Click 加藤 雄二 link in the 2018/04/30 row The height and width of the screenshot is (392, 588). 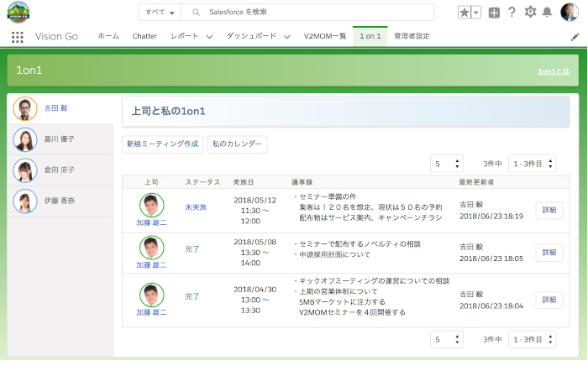point(151,312)
